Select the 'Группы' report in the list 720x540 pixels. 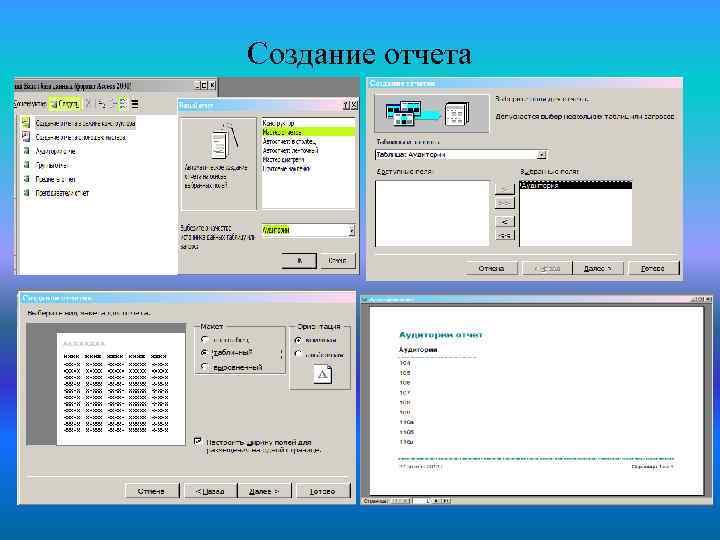(52, 165)
